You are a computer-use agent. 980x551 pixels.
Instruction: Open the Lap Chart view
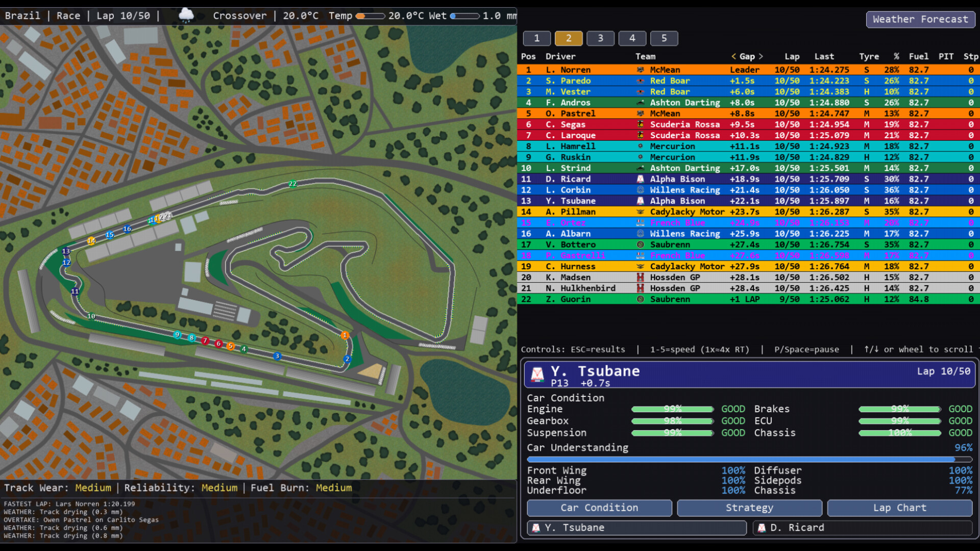899,508
